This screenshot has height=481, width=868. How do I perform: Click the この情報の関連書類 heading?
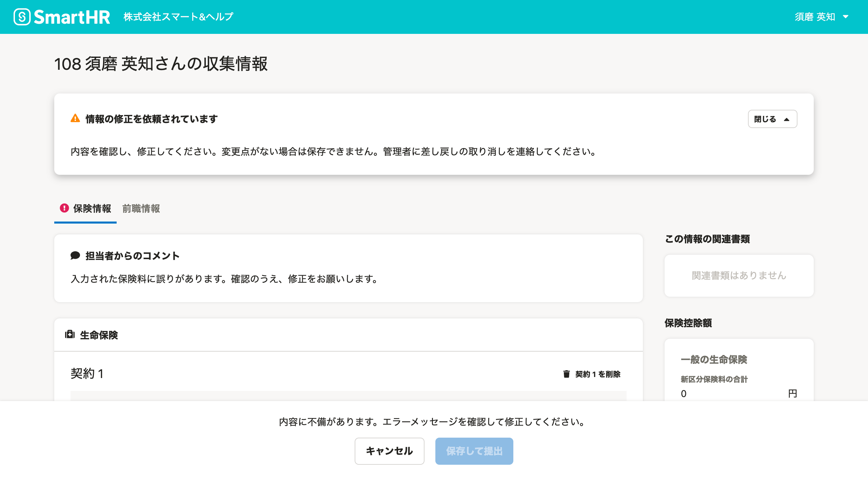click(x=707, y=239)
